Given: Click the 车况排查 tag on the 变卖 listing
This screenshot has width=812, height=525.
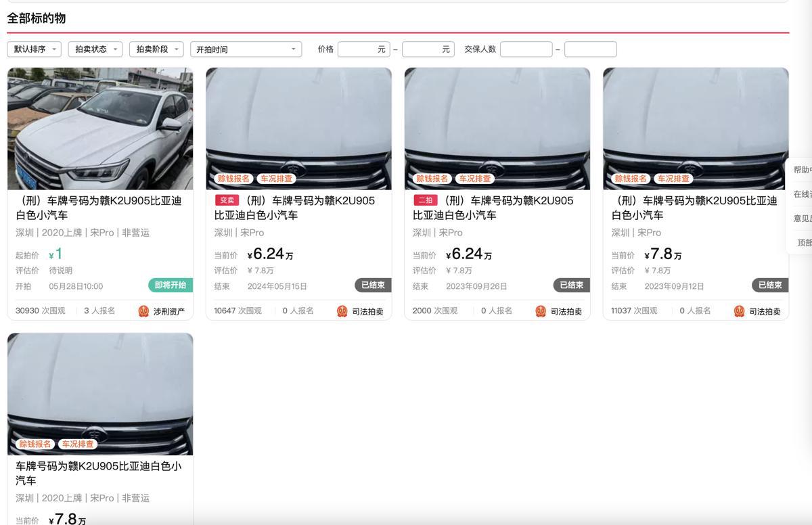Looking at the screenshot, I should (x=276, y=179).
